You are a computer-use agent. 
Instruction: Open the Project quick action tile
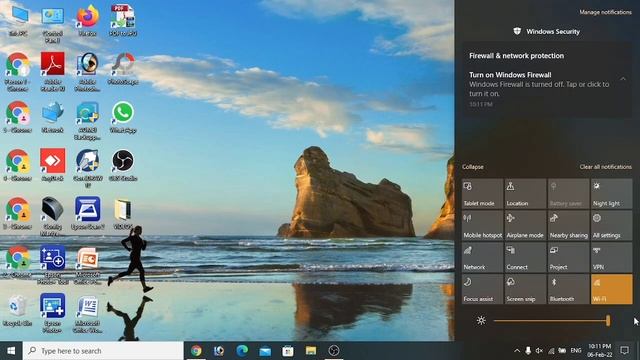[569, 258]
